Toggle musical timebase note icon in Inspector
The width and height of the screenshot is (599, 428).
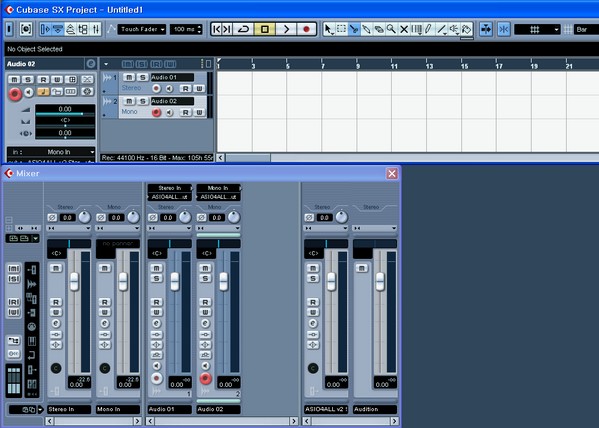tap(43, 92)
